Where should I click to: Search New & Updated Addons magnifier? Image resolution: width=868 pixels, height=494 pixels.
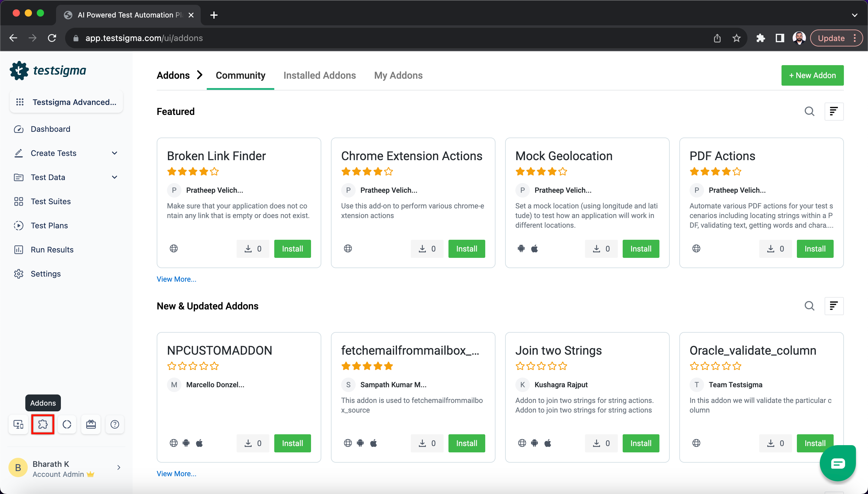point(809,306)
